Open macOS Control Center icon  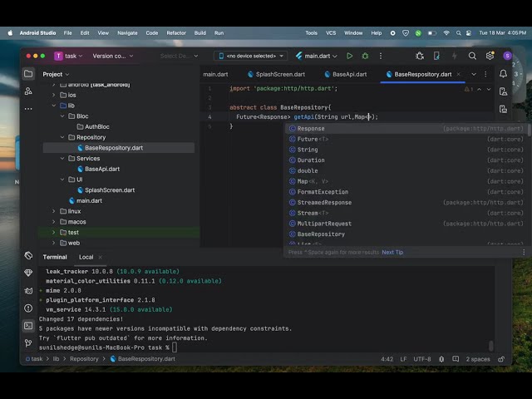click(x=469, y=33)
